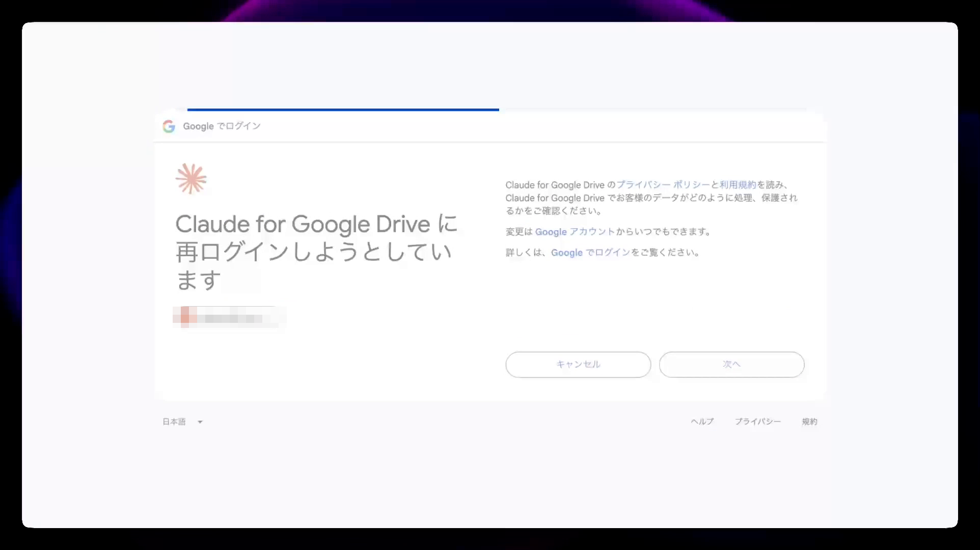
Task: Click the language dropdown arrow
Action: coord(200,422)
